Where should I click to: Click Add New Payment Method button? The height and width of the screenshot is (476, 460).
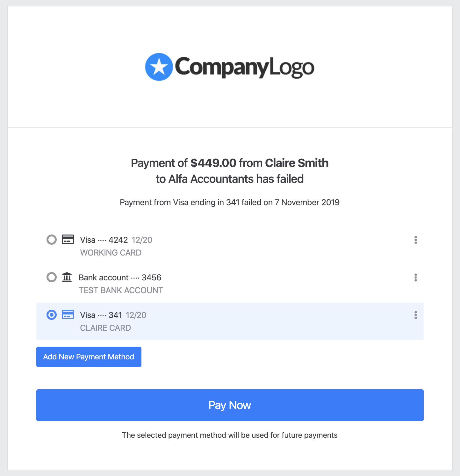pos(89,357)
